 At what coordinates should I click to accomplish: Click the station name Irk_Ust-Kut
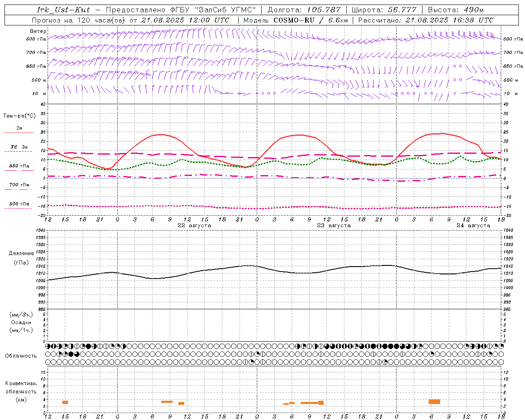(63, 10)
